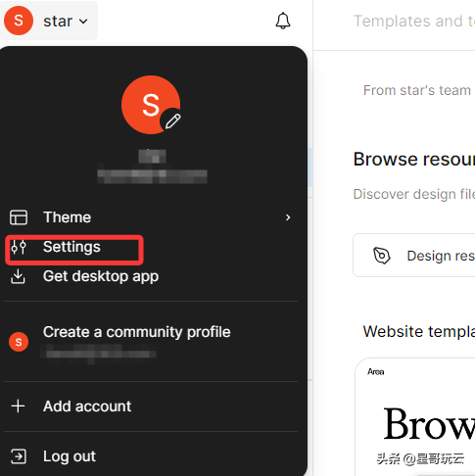Click the download icon for desktop app
Screen dimensions: 475x476
[18, 276]
